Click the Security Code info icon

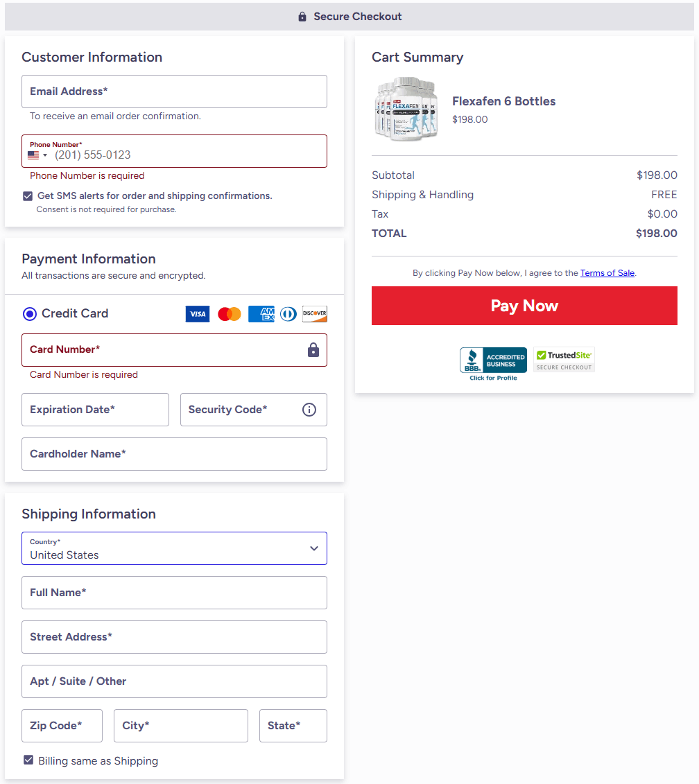(309, 410)
